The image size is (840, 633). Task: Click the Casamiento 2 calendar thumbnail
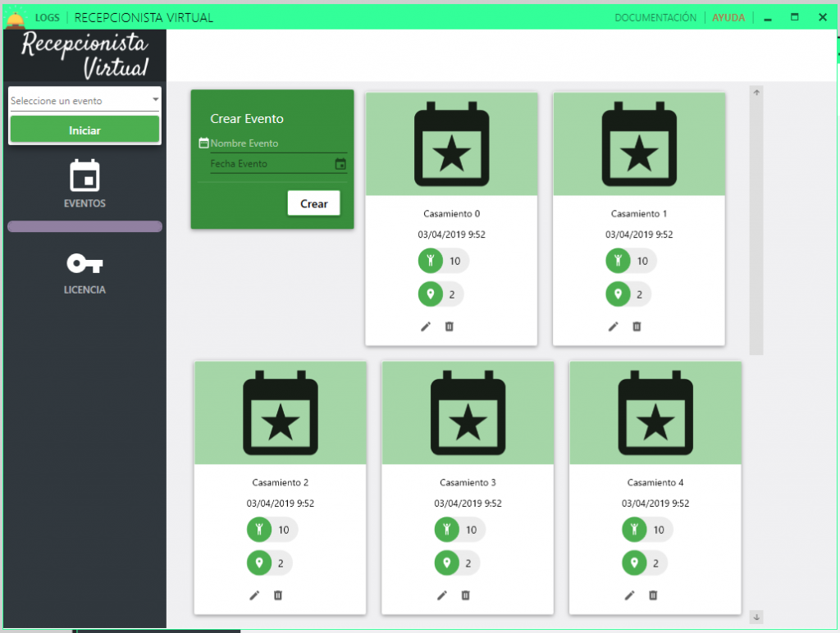[x=281, y=412]
